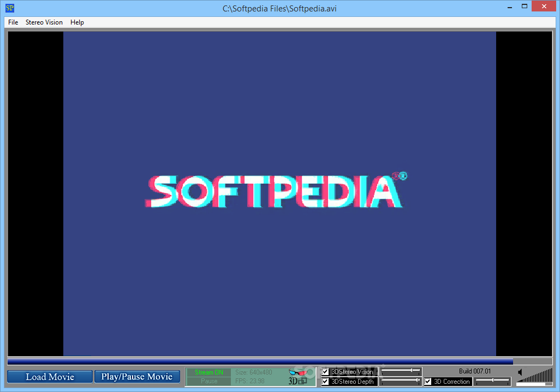Click the Softpedia video display area
Screen dimensions: 560x392
[x=279, y=194]
